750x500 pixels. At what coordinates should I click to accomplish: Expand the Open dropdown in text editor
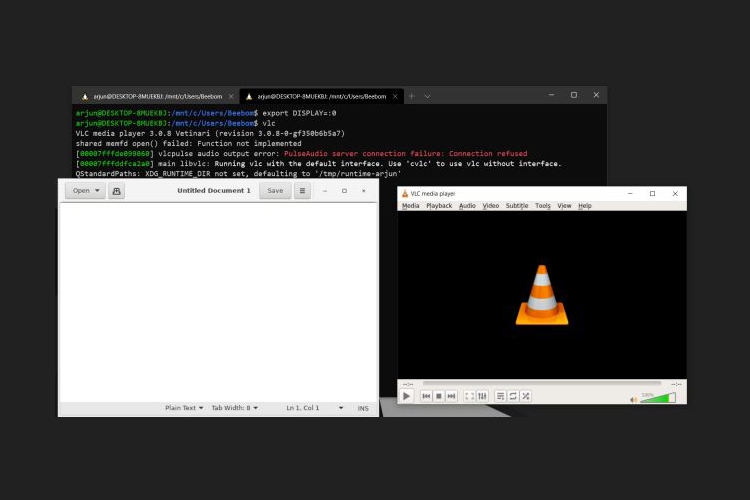click(x=85, y=190)
